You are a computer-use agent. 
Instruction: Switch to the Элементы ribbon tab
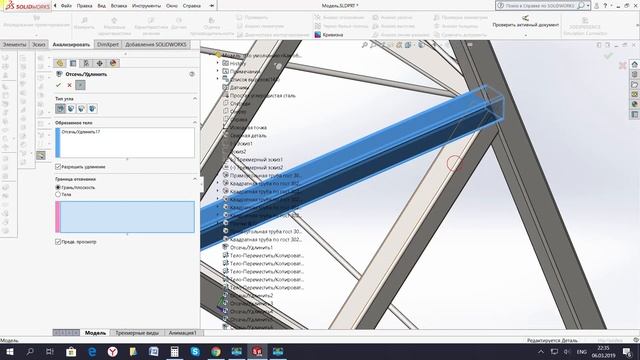(x=14, y=44)
